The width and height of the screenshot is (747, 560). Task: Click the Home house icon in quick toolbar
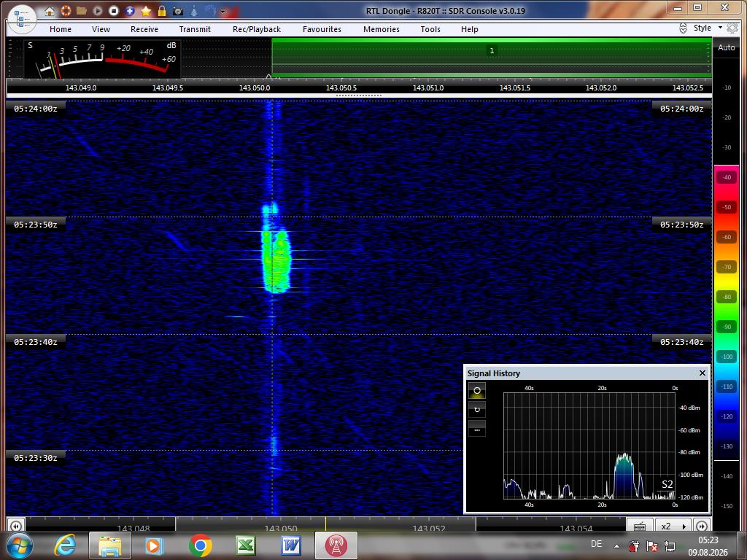(50, 10)
